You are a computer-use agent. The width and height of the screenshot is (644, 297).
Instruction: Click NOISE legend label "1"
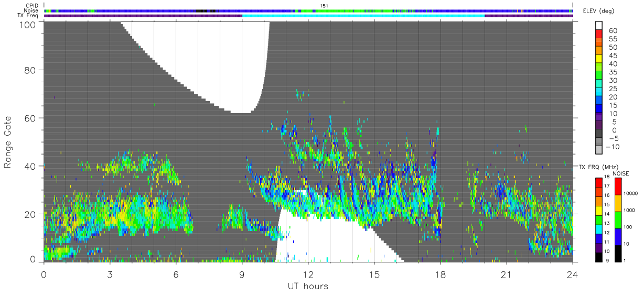[x=626, y=260]
